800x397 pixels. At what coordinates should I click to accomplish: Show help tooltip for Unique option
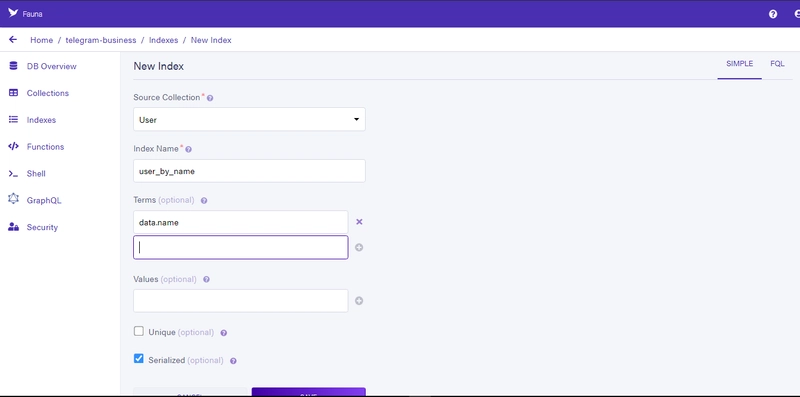pyautogui.click(x=223, y=333)
